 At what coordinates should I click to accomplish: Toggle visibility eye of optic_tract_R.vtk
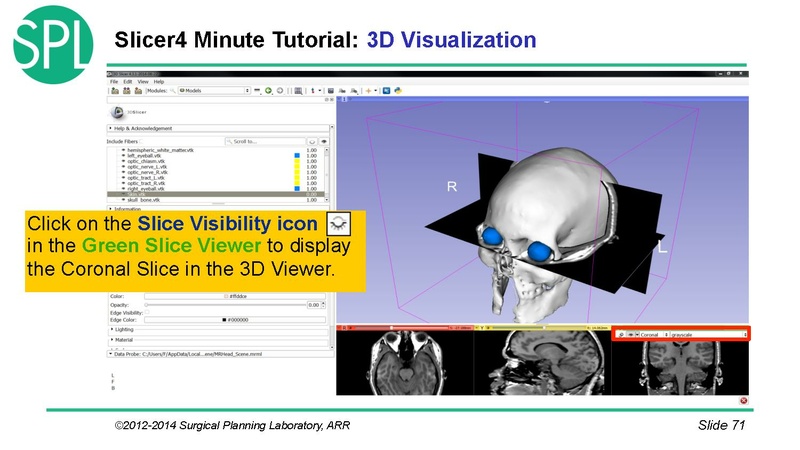[x=123, y=183]
